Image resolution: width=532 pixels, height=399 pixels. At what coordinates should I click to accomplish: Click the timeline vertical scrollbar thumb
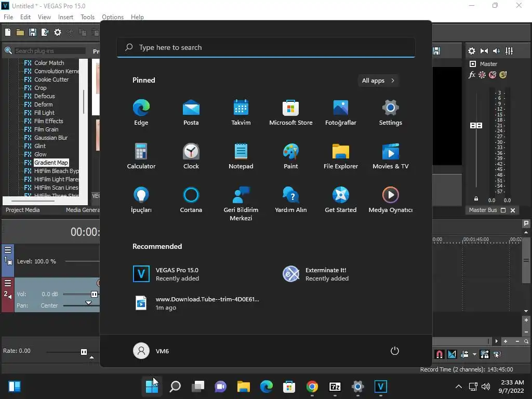pyautogui.click(x=526, y=261)
